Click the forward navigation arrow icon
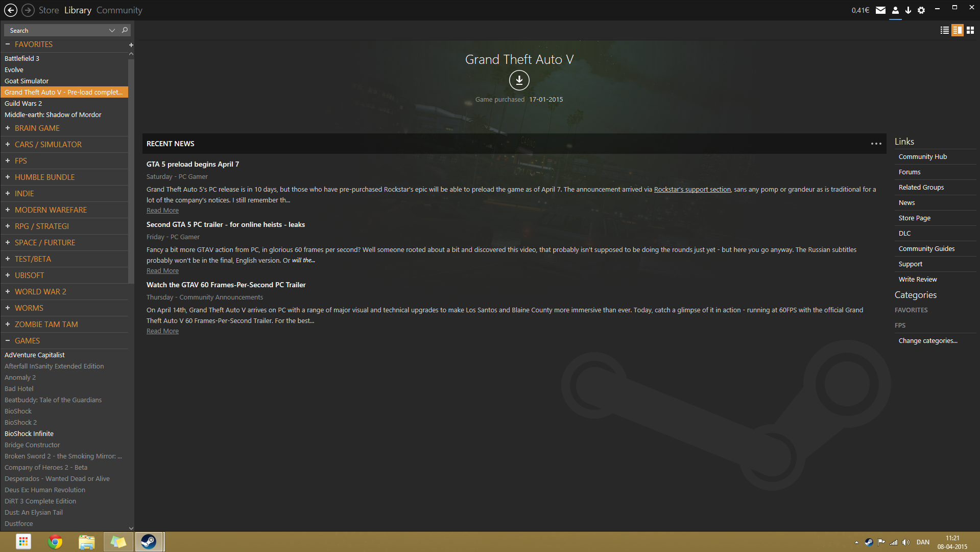Viewport: 980px width, 552px height. tap(28, 10)
